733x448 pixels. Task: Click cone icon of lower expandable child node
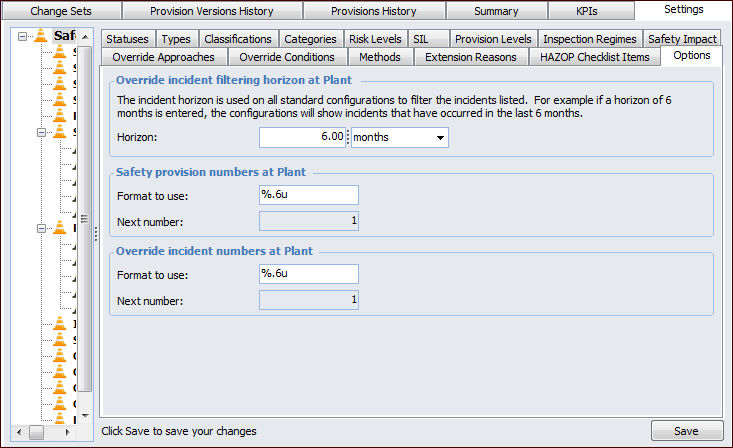(x=59, y=228)
